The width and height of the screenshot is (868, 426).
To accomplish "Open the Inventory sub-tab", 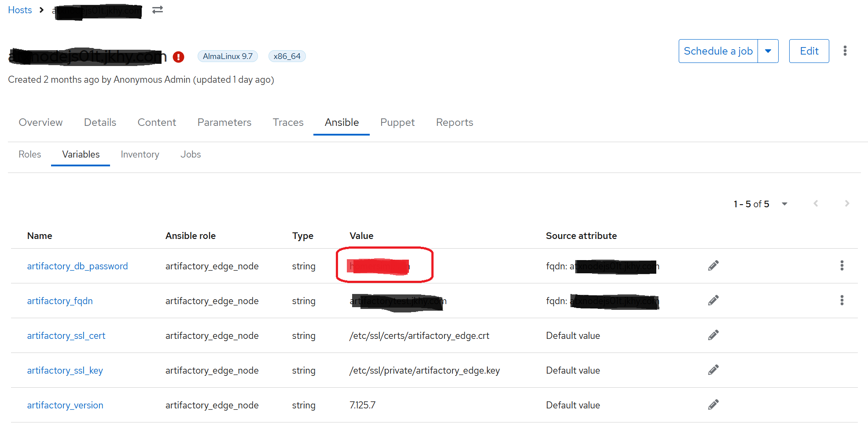I will click(x=140, y=154).
